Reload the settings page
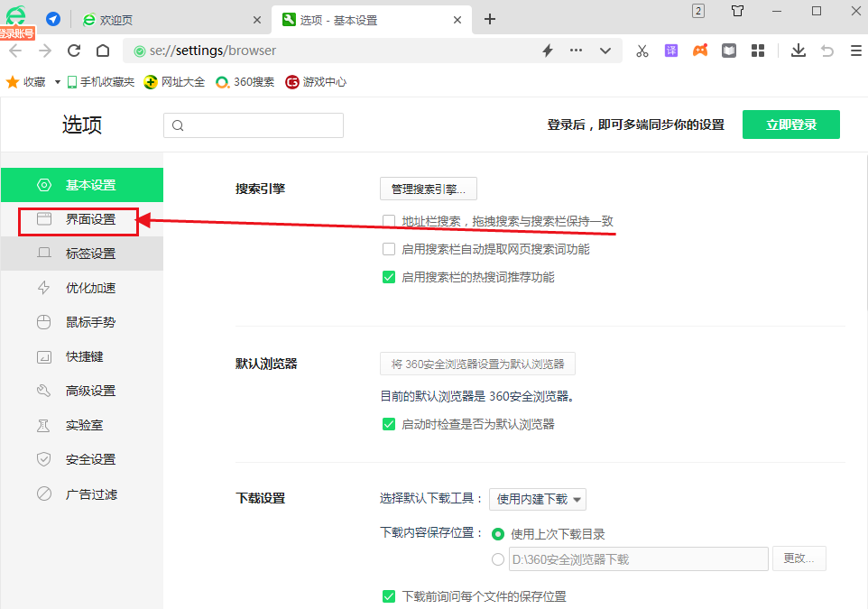Image resolution: width=868 pixels, height=609 pixels. [74, 51]
